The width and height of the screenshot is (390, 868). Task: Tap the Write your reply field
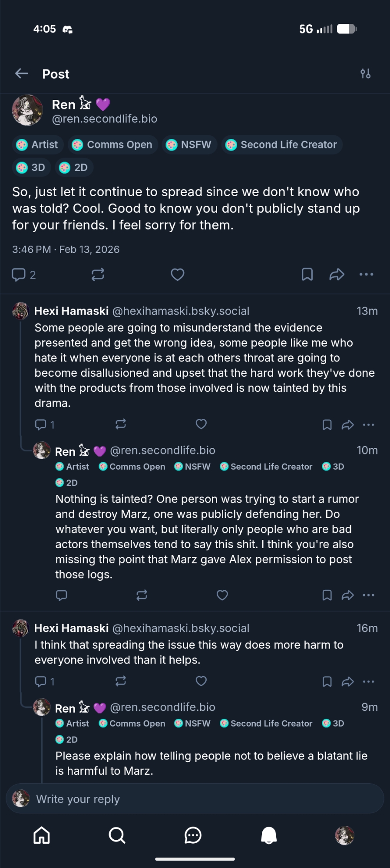click(x=195, y=799)
